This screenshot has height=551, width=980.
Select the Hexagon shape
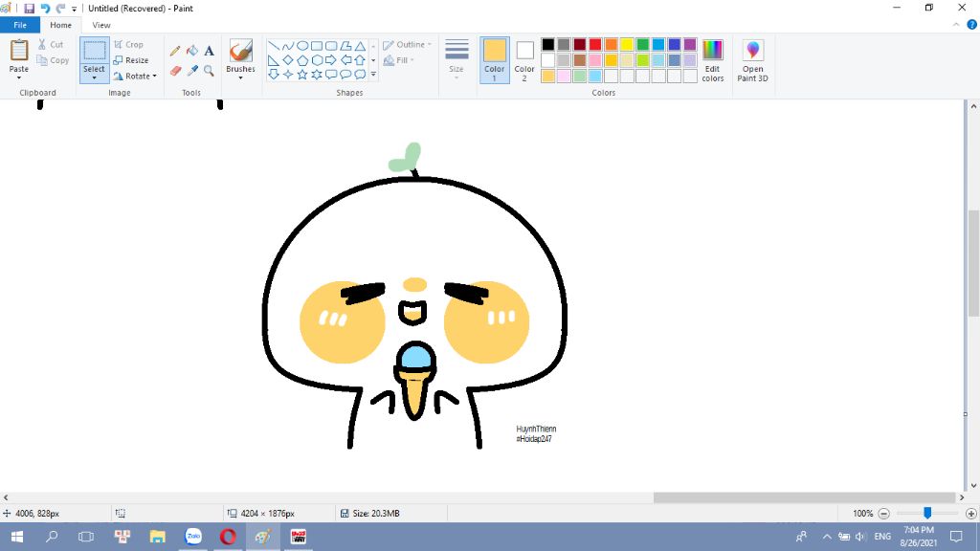point(316,60)
